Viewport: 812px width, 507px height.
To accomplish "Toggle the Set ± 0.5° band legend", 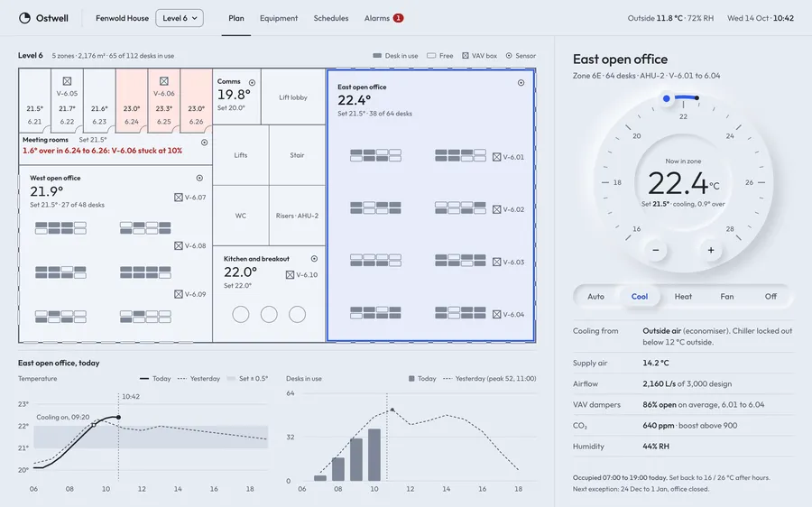I will coord(247,379).
